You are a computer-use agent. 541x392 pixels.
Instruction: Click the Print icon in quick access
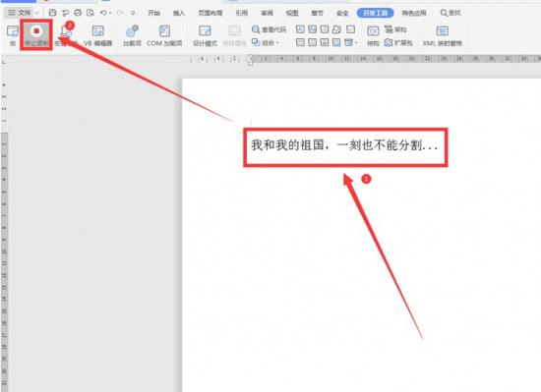click(x=78, y=13)
